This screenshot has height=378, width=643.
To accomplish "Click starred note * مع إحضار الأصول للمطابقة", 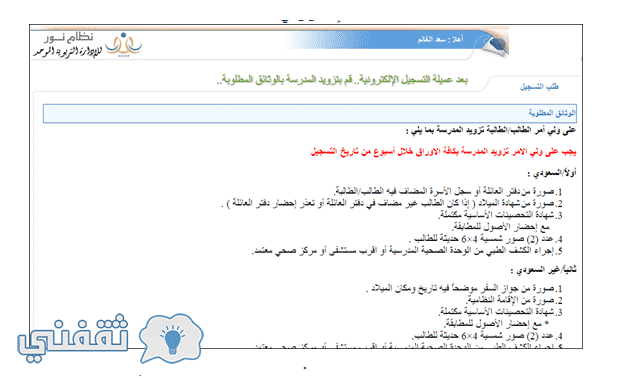I will (x=497, y=324).
